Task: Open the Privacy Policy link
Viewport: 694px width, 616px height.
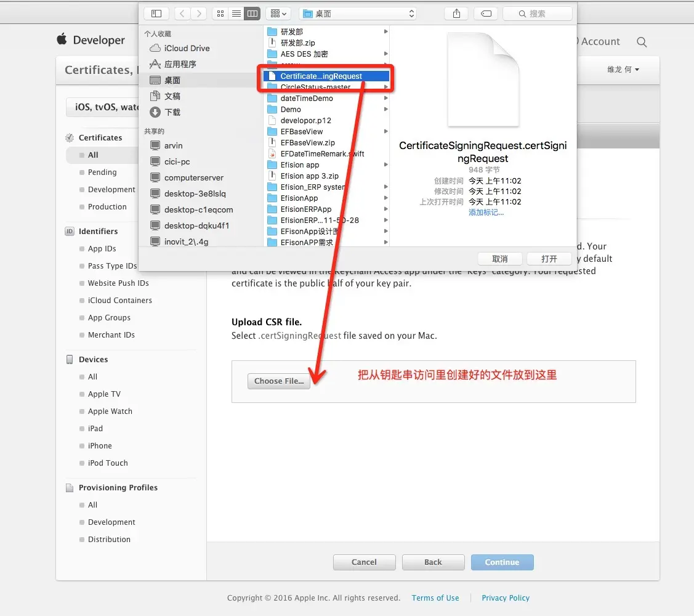Action: coord(506,598)
